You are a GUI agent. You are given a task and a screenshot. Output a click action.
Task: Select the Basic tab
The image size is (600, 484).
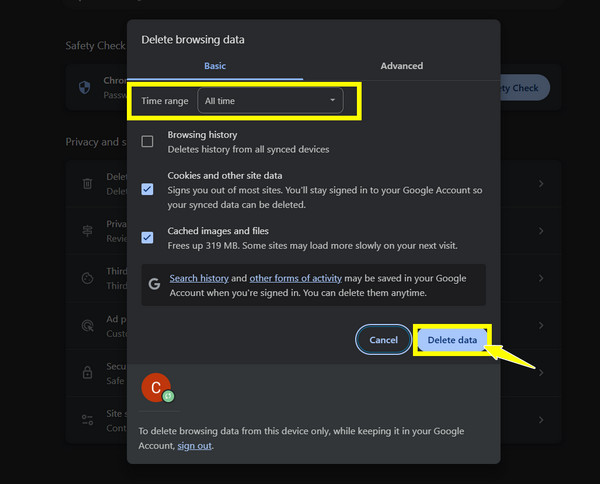tap(215, 66)
